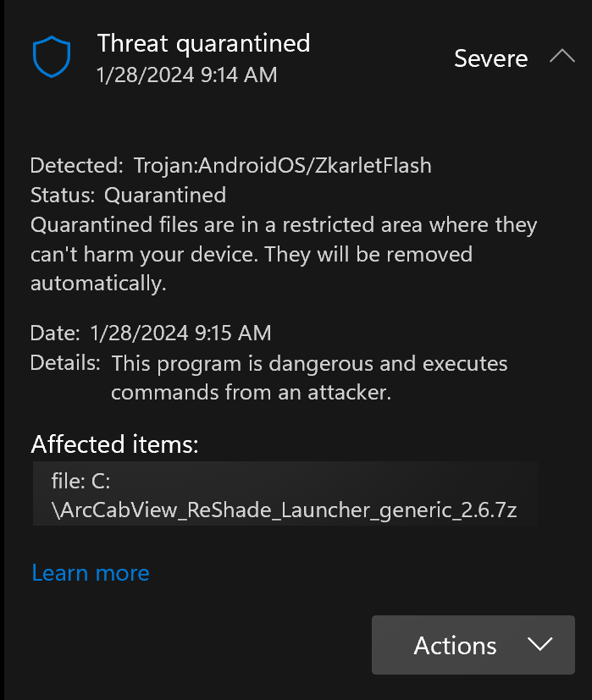592x700 pixels.
Task: Click the Status field label
Action: point(63,196)
